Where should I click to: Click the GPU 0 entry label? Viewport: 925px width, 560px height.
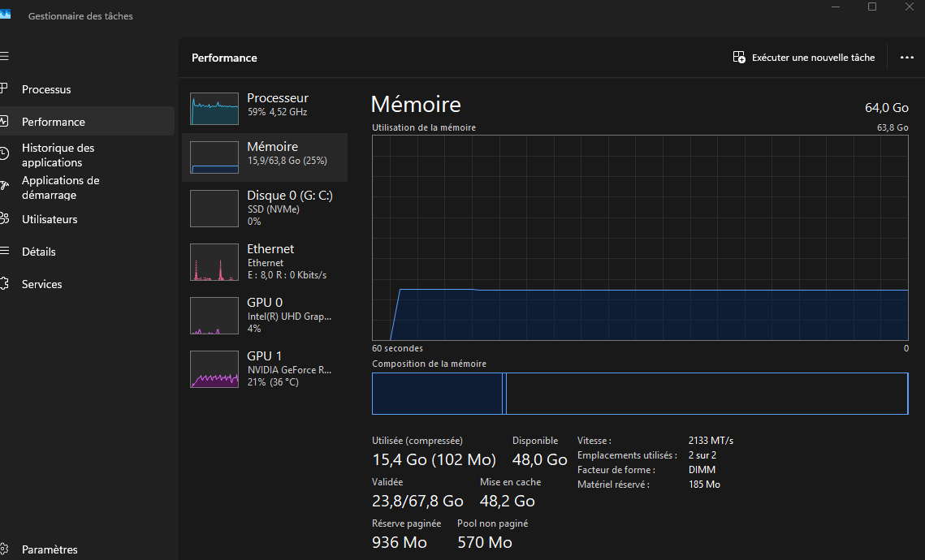(264, 303)
